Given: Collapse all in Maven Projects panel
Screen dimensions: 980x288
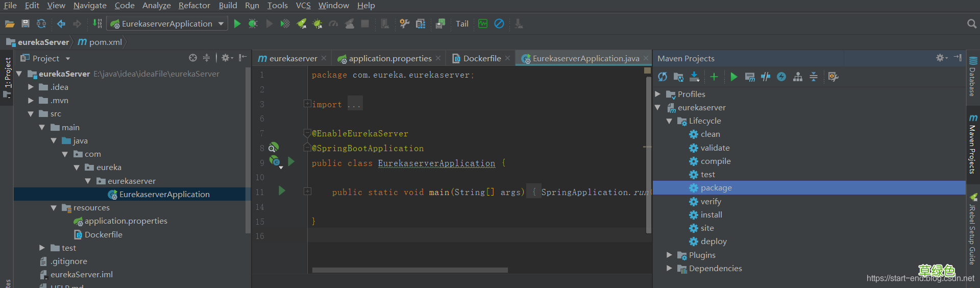Looking at the screenshot, I should tap(814, 77).
